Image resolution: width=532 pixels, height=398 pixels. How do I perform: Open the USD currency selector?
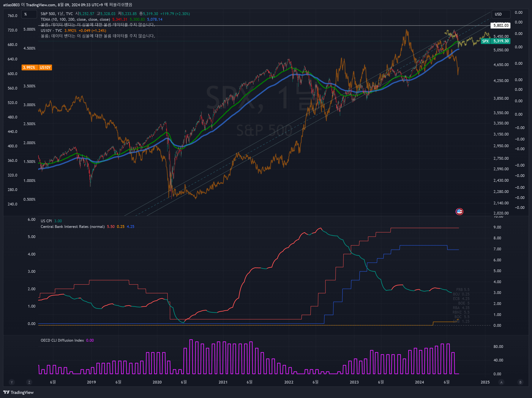500,14
